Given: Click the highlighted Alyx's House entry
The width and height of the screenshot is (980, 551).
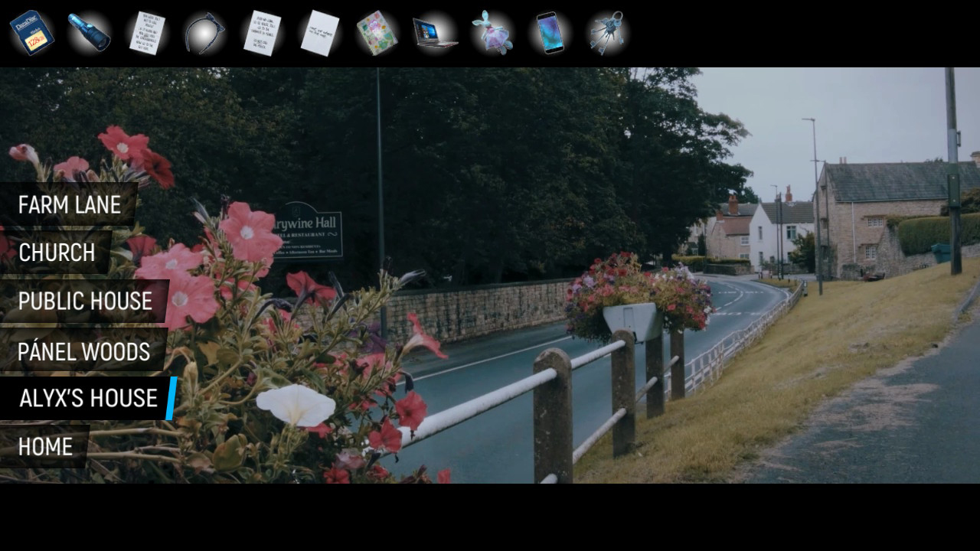Looking at the screenshot, I should pyautogui.click(x=86, y=398).
